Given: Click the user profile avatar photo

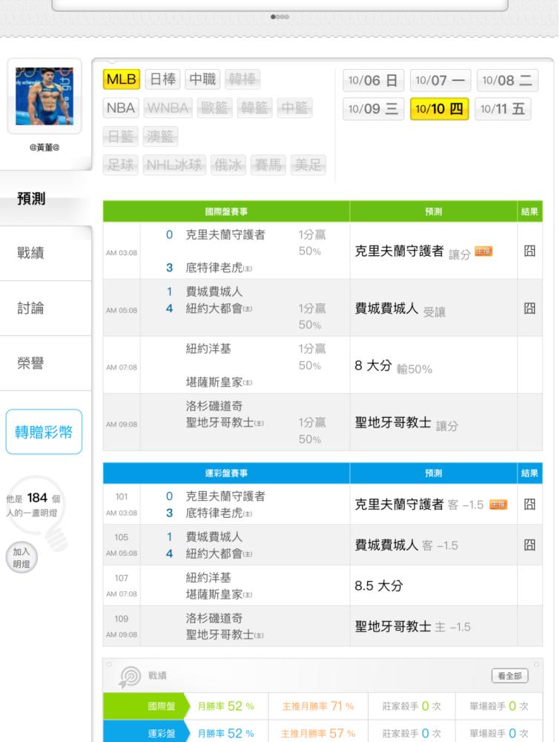Looking at the screenshot, I should 45,96.
